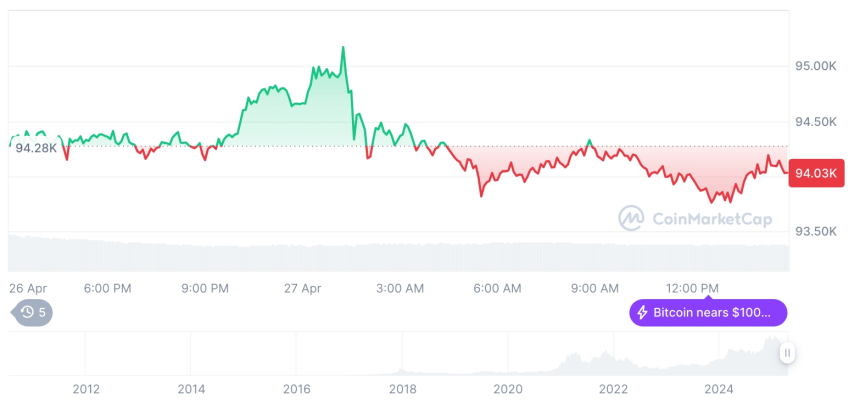Viewport: 860px width, 401px height.
Task: Click the history clock icon badge
Action: 28,312
